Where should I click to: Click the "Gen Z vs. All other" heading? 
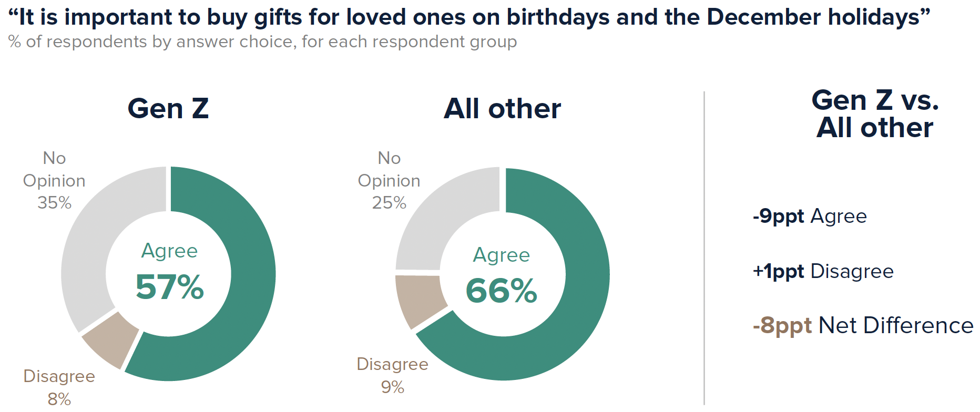(875, 114)
